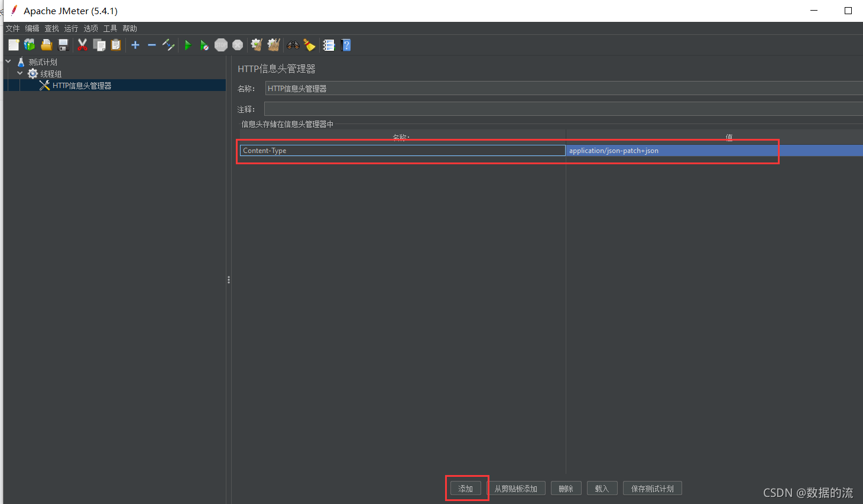This screenshot has width=863, height=504.
Task: Collapse the 线程组 tree node
Action: point(20,73)
